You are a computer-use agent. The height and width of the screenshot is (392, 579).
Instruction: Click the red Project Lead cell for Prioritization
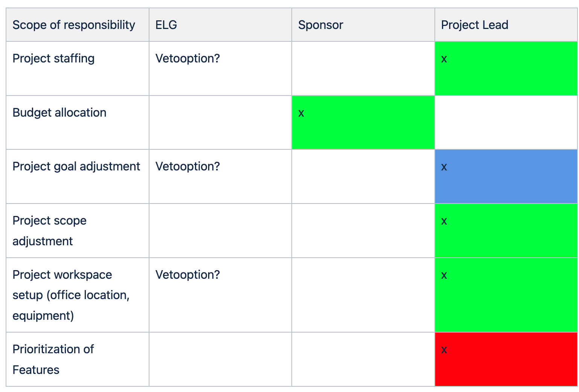coord(506,359)
